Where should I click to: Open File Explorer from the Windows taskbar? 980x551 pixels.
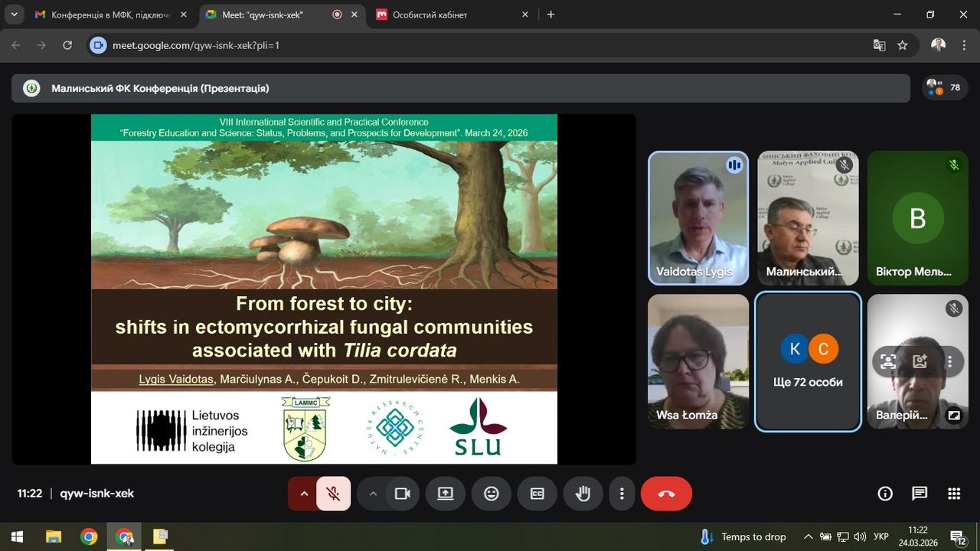point(53,536)
